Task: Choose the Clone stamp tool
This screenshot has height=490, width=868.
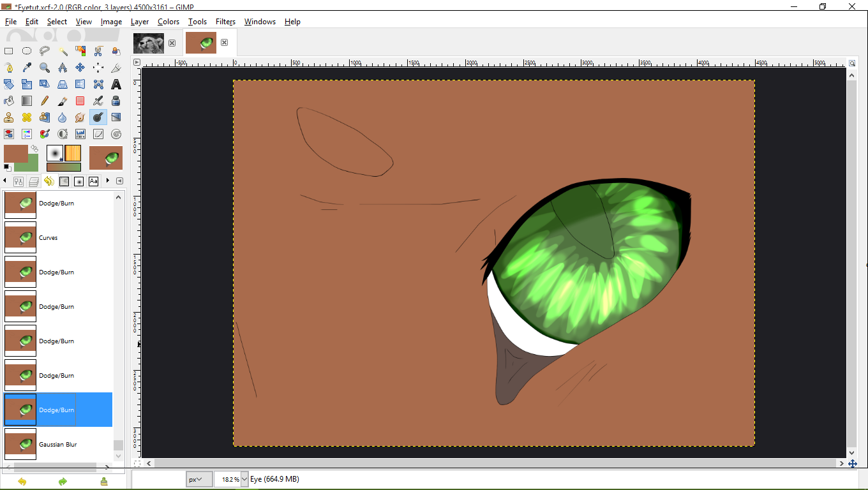Action: coord(9,117)
